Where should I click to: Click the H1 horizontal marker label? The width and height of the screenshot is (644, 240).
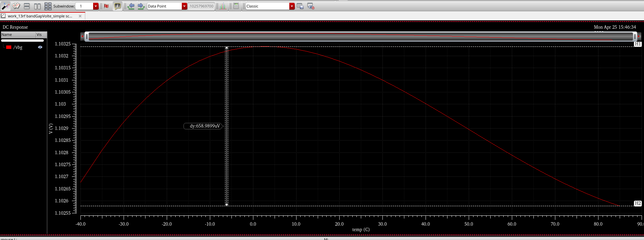(x=637, y=44)
